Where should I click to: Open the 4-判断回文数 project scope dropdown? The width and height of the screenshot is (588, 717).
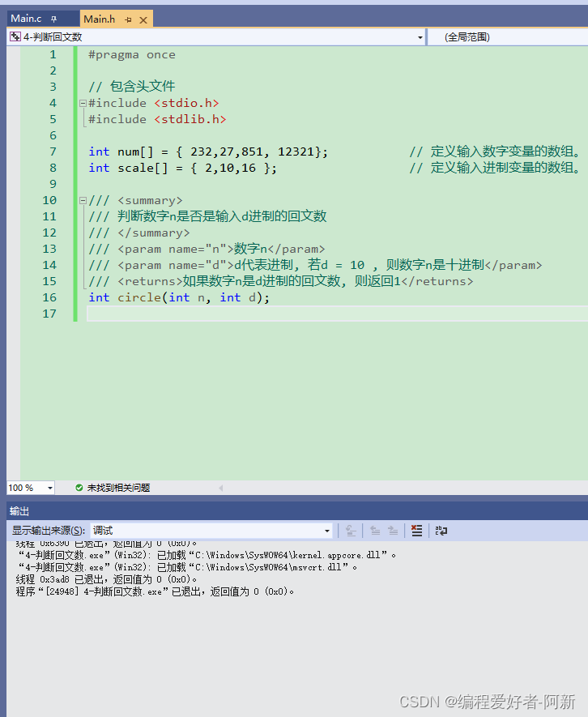point(420,37)
